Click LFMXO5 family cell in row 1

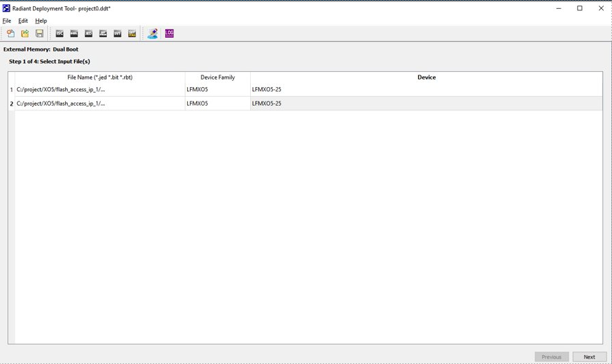tap(218, 89)
